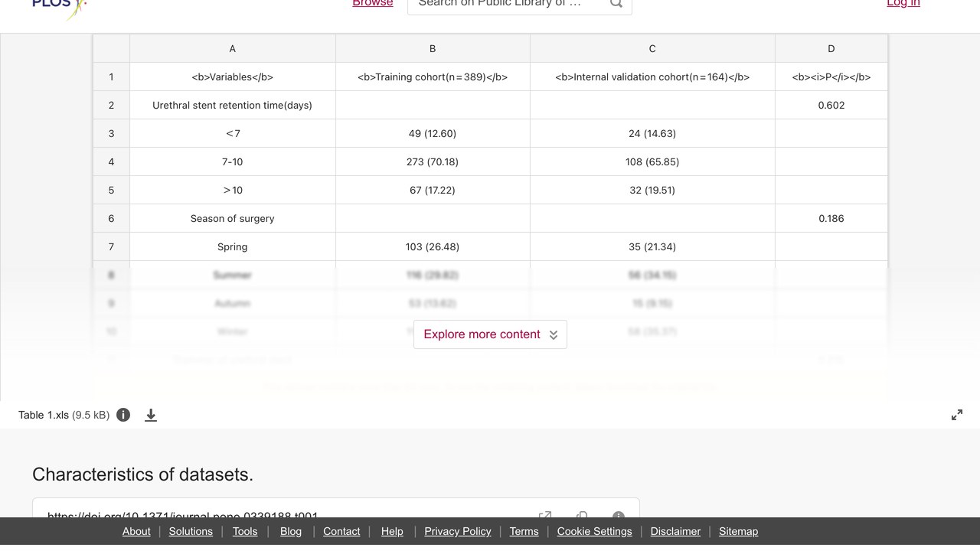Select the 108 (65.85) cell
980x551 pixels.
(x=652, y=161)
